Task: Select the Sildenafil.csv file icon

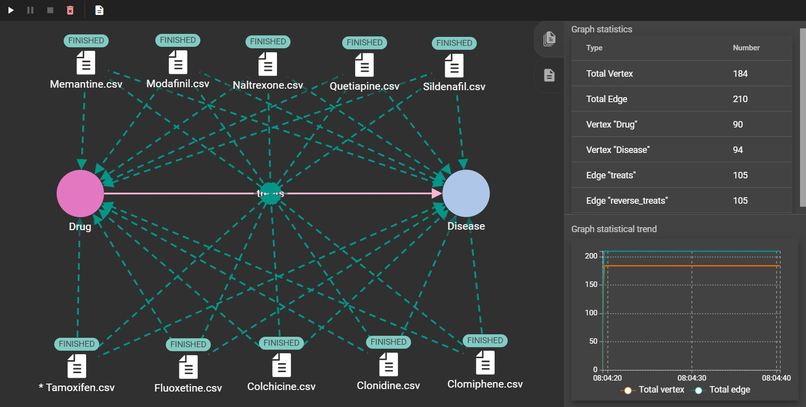Action: (454, 66)
